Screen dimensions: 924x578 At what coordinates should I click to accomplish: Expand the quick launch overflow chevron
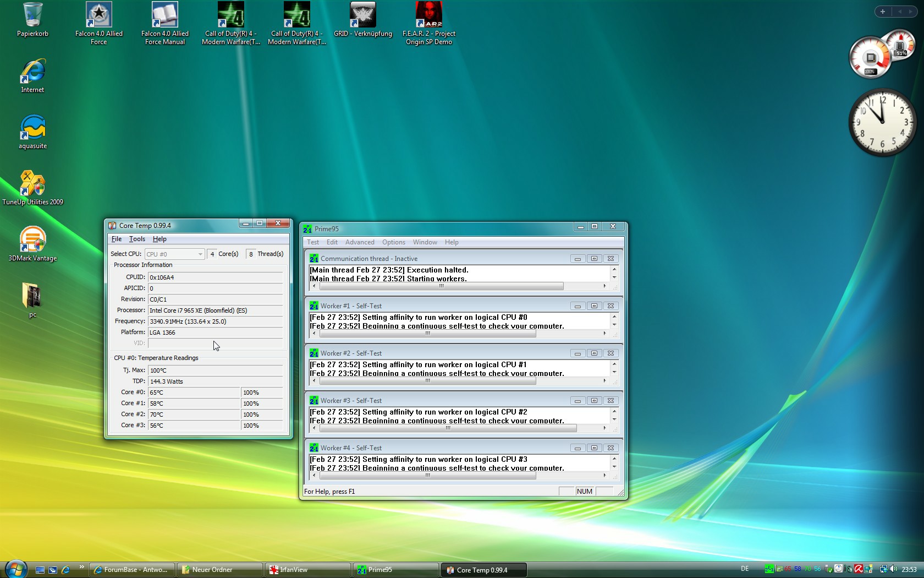[x=82, y=567]
